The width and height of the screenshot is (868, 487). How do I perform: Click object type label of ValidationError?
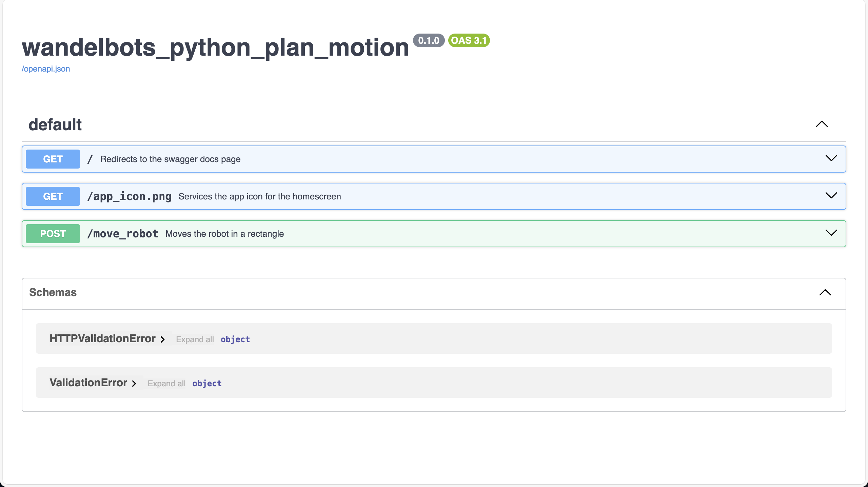click(207, 384)
